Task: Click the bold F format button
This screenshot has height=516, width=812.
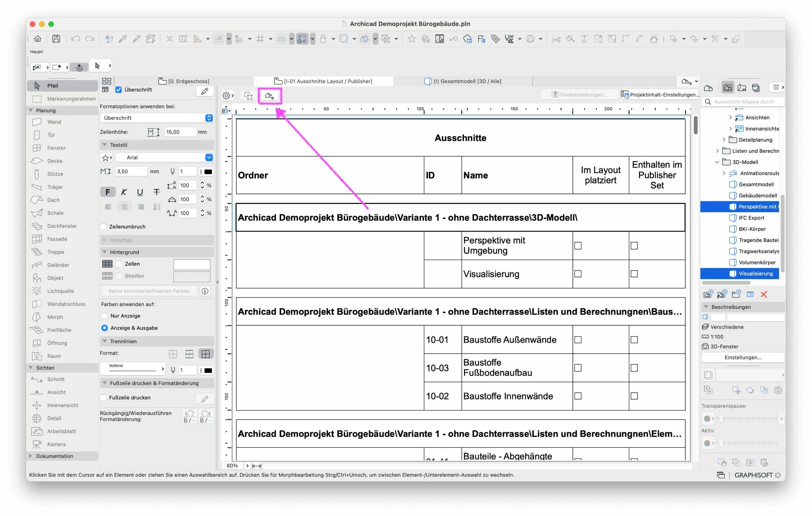Action: pyautogui.click(x=108, y=192)
